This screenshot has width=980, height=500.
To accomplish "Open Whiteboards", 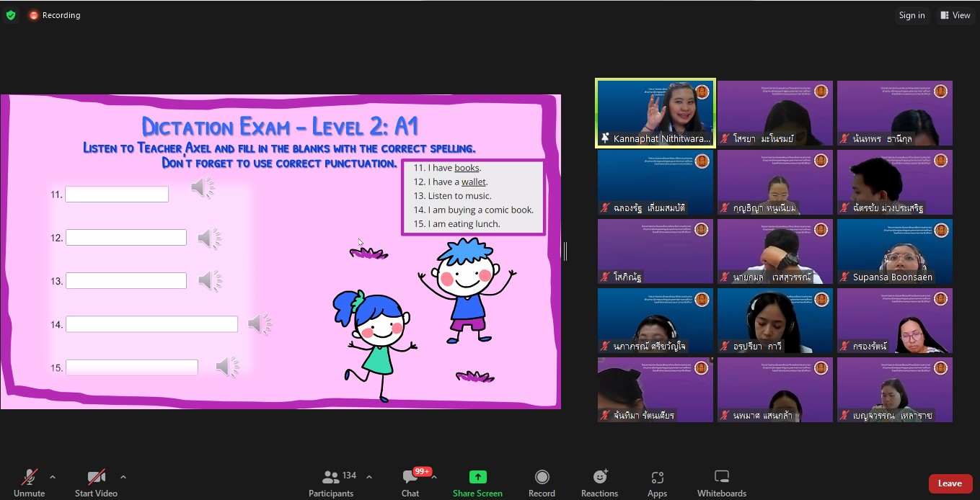I will pos(722,483).
